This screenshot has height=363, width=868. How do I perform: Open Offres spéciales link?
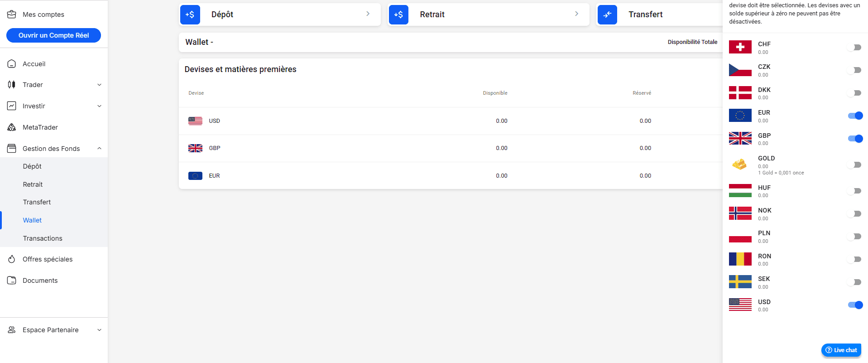[48, 259]
